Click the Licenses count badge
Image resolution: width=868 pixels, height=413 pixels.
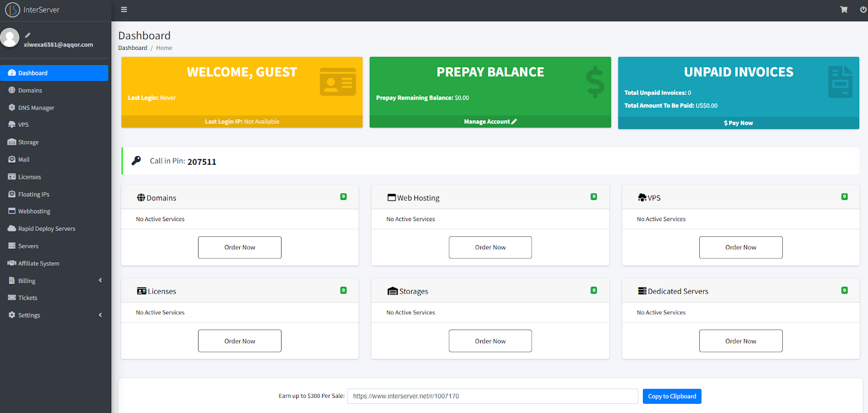coord(343,291)
